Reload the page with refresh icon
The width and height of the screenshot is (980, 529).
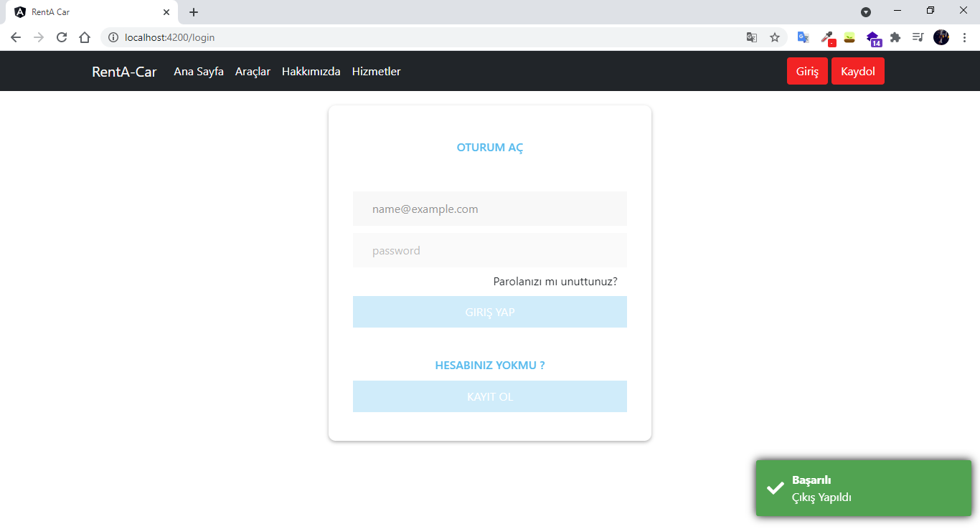[x=62, y=37]
